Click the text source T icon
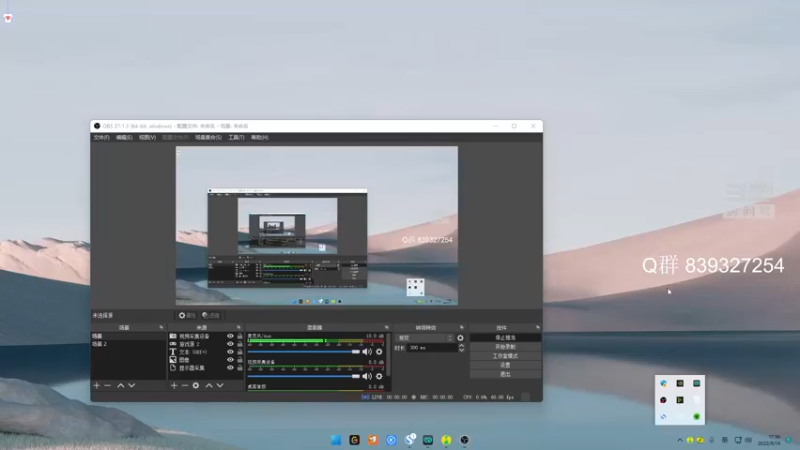800x450 pixels. pyautogui.click(x=173, y=352)
